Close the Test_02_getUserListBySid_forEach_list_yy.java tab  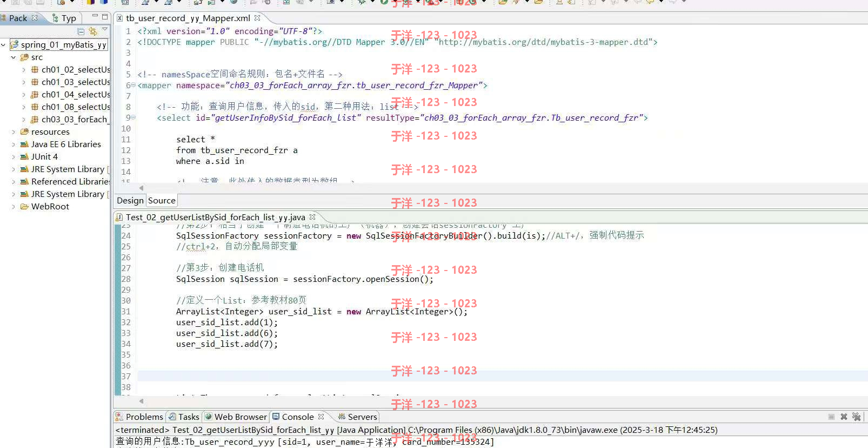point(312,217)
